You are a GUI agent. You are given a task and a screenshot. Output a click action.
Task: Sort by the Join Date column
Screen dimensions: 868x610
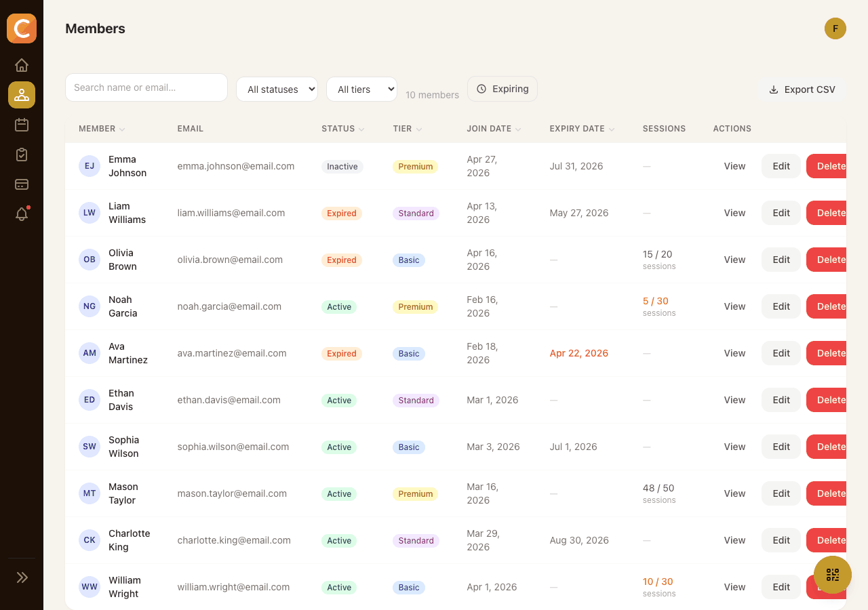pos(494,129)
